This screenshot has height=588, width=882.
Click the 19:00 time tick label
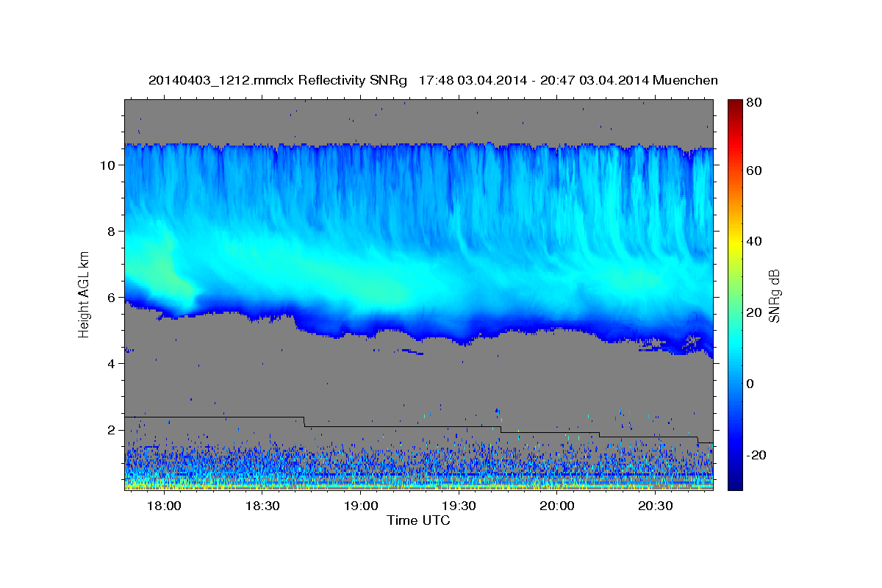pyautogui.click(x=361, y=506)
